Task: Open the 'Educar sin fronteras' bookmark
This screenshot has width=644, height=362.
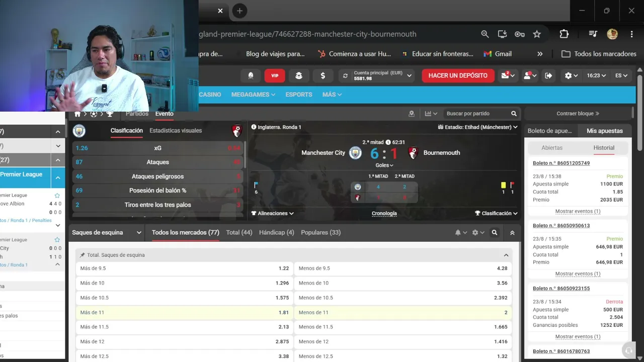Action: pos(437,54)
